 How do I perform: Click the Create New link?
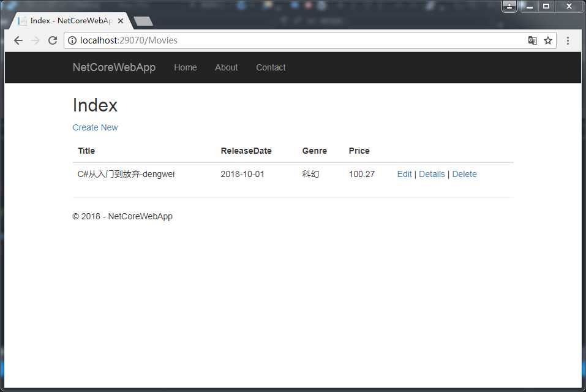pos(95,127)
